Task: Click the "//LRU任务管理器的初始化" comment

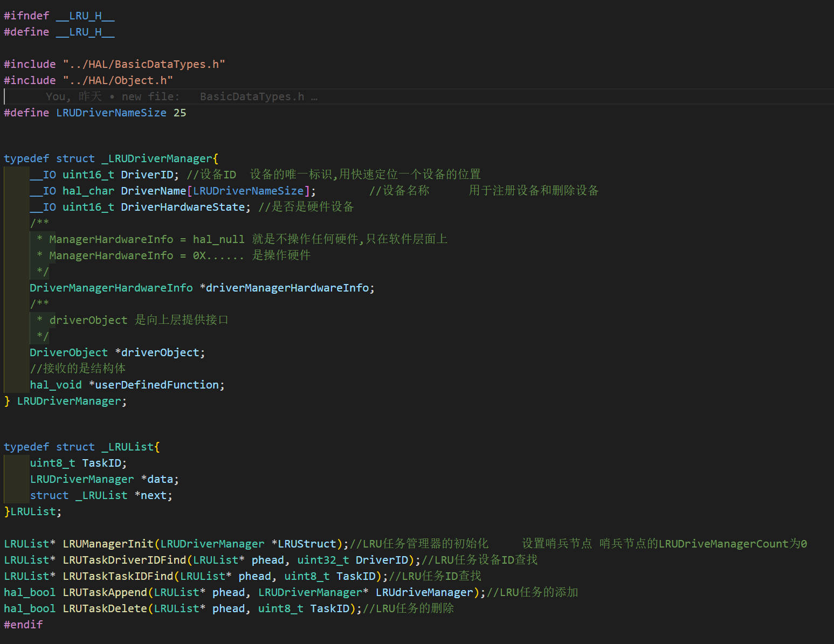Action: (419, 544)
